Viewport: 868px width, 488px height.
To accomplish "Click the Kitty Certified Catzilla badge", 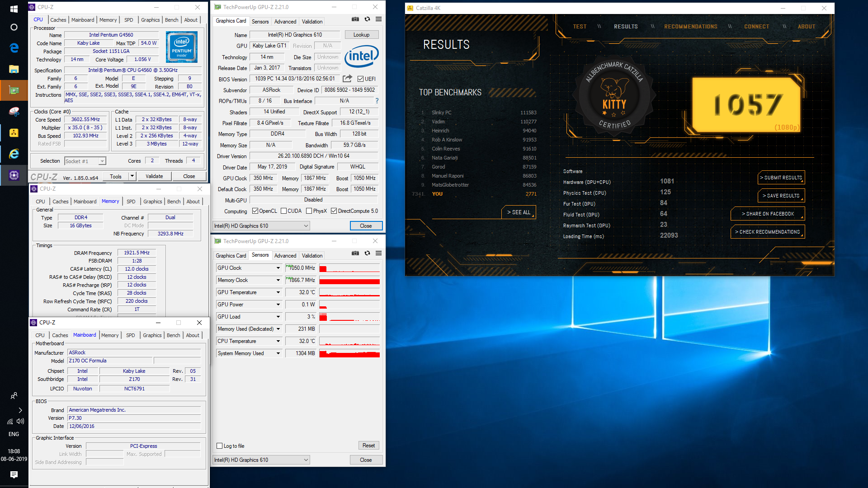I will click(x=614, y=95).
